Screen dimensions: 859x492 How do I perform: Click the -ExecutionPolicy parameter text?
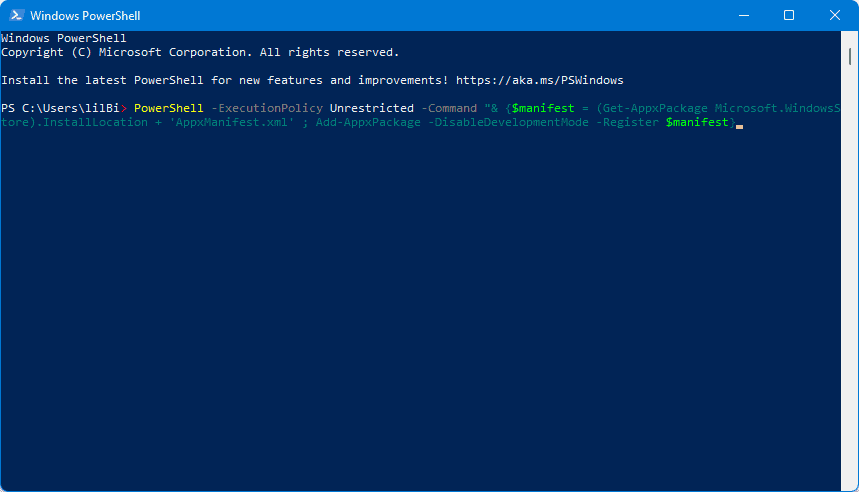pyautogui.click(x=267, y=108)
